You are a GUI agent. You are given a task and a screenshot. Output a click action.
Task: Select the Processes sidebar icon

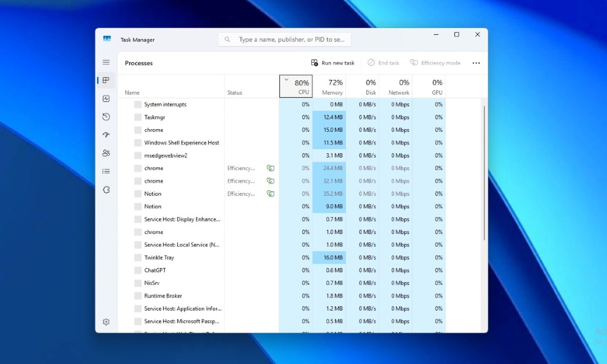pyautogui.click(x=106, y=80)
